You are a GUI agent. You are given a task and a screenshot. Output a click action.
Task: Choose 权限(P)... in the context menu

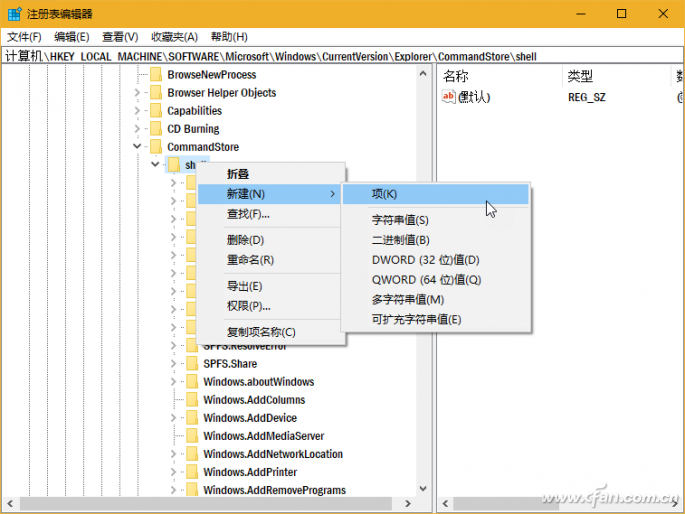click(x=270, y=306)
